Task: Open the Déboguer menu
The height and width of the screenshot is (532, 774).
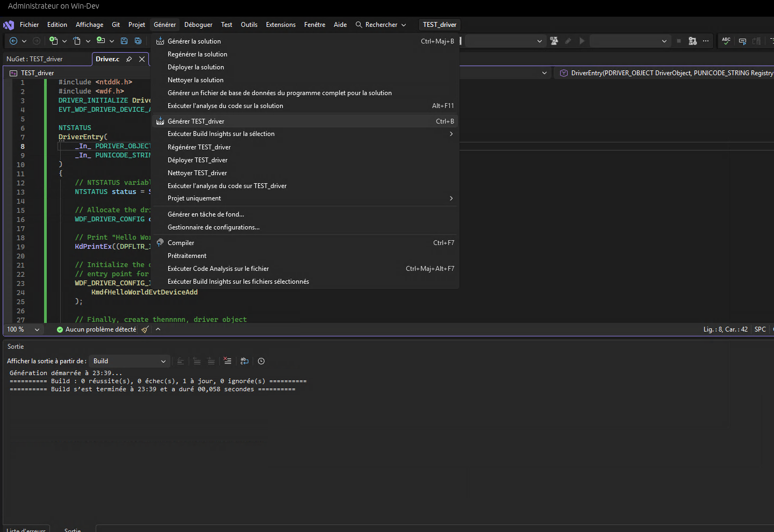Action: pos(198,25)
